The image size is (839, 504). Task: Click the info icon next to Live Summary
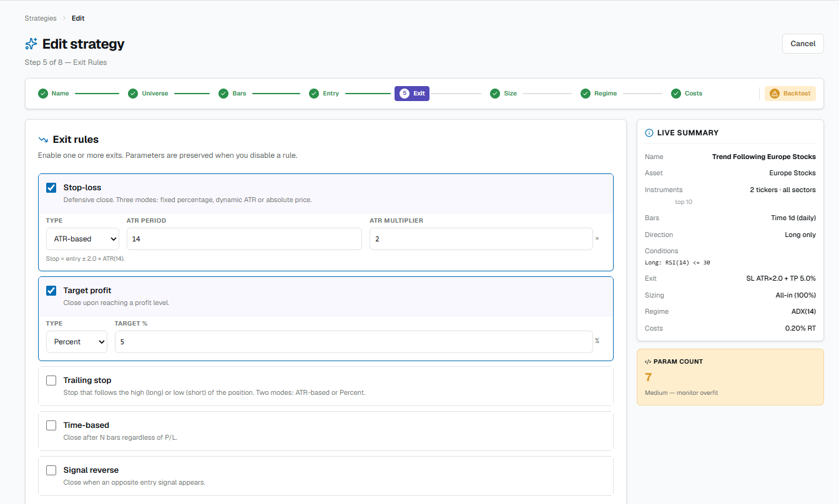coord(649,133)
